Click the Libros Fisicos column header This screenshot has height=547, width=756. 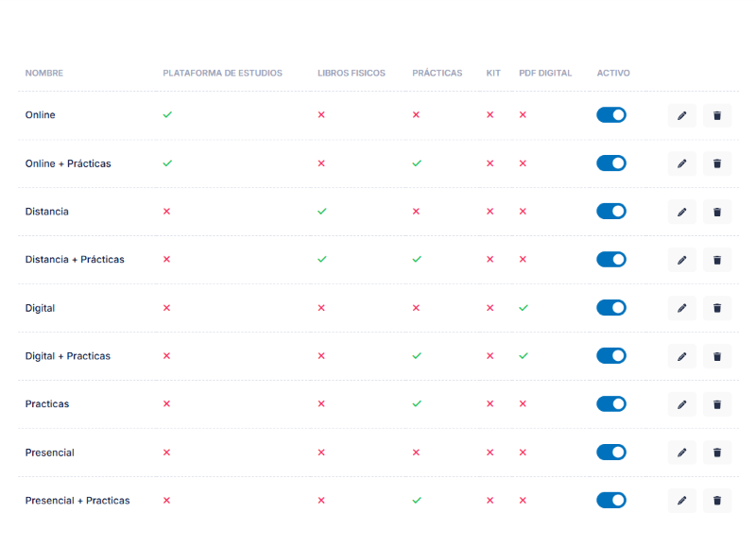click(351, 74)
